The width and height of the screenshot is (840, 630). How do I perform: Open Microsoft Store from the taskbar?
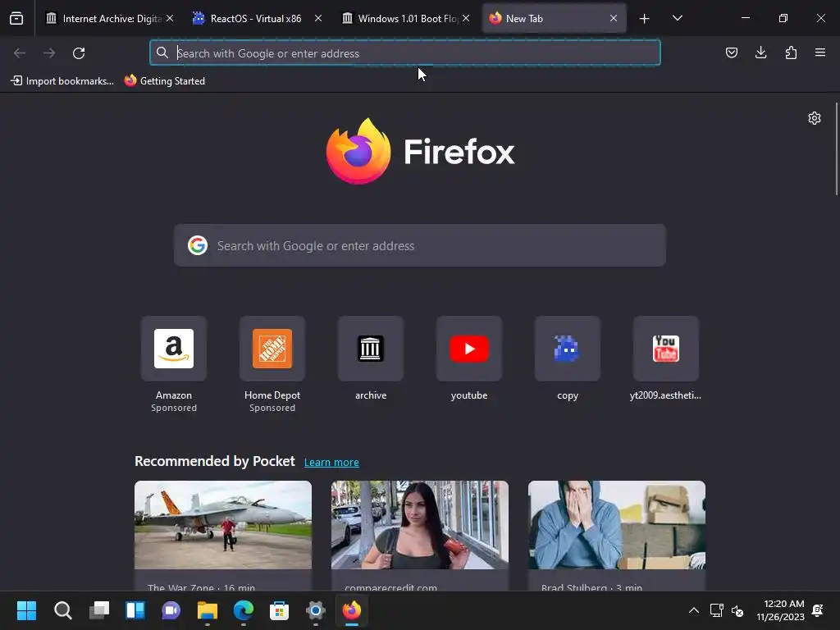click(279, 610)
